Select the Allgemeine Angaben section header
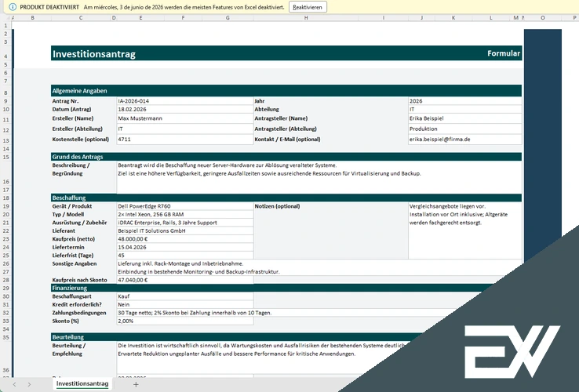This screenshot has width=579, height=392. (286, 90)
